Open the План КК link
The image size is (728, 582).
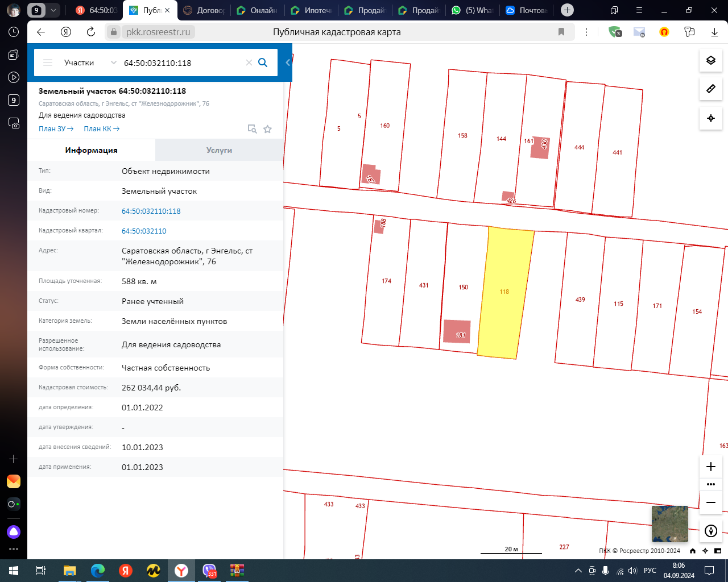click(102, 129)
